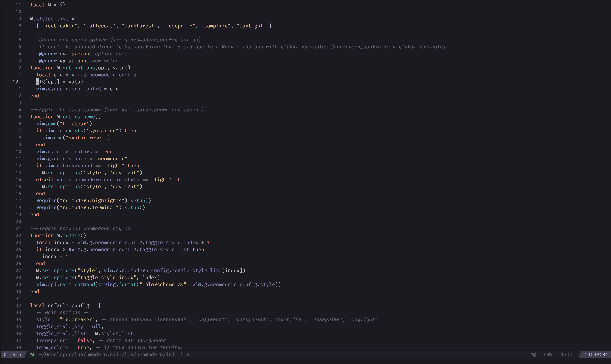Viewport: 611px width, 364px height.
Task: Click the 13:09:04 clock in statusline
Action: [x=596, y=354]
